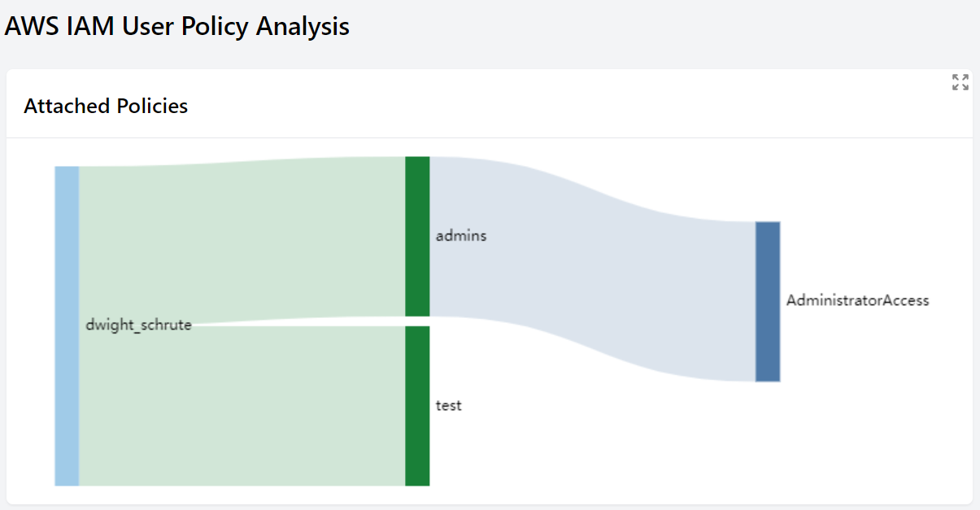Expand the Attached Policies panel to fullscreen

(960, 82)
